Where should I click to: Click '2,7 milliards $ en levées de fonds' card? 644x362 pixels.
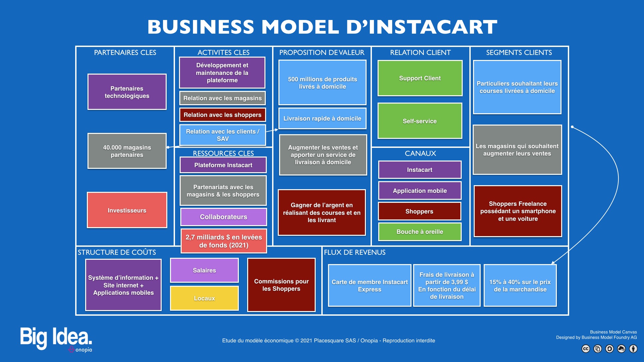coord(224,241)
